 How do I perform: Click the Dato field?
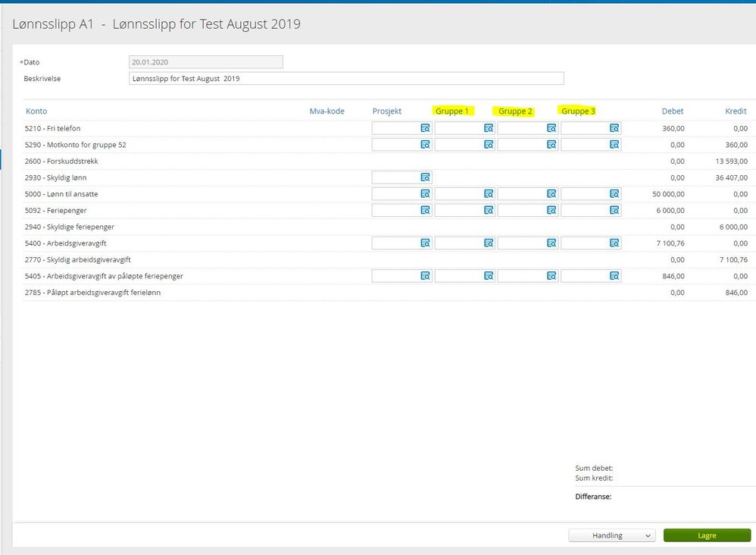click(206, 62)
